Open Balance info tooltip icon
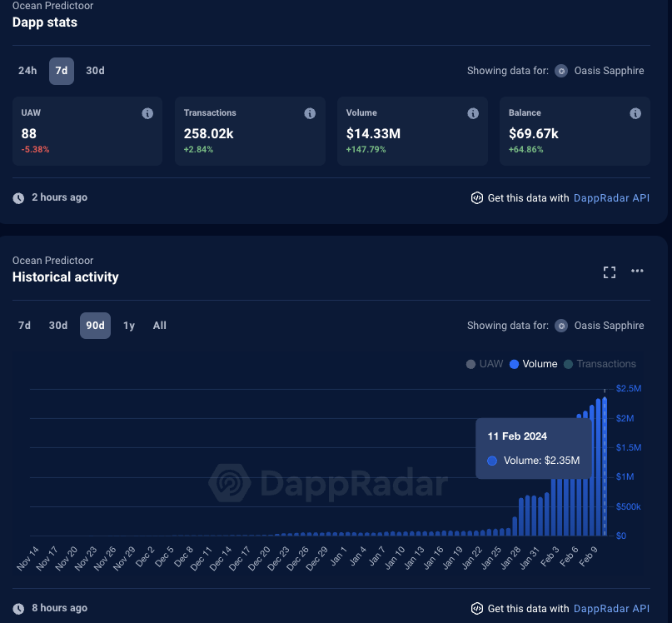 pyautogui.click(x=635, y=113)
